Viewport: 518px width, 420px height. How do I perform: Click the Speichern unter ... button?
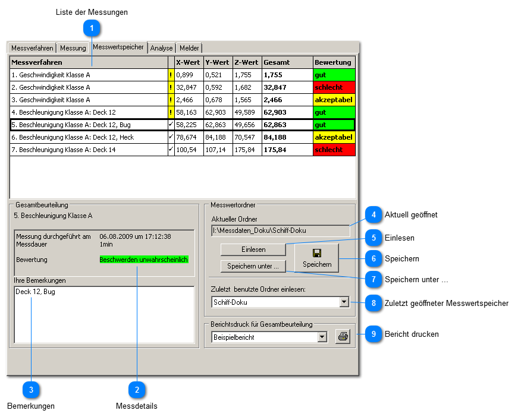[x=253, y=267]
